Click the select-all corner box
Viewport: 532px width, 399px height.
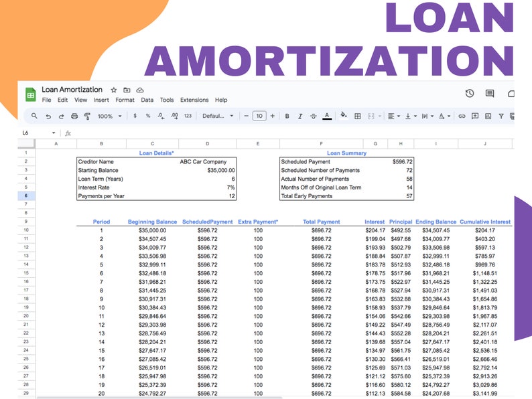[x=26, y=144]
